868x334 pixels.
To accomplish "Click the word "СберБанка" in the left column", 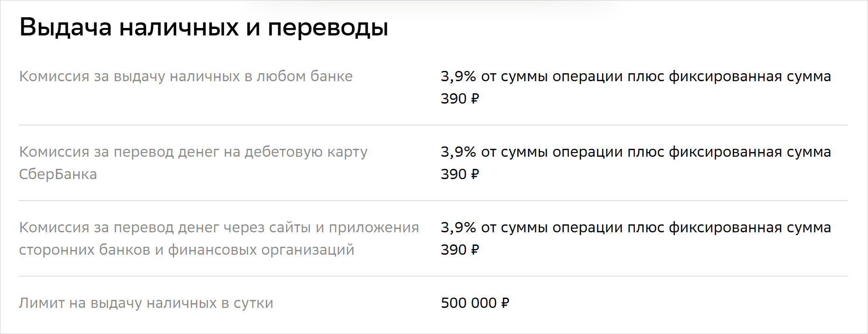I will (58, 174).
